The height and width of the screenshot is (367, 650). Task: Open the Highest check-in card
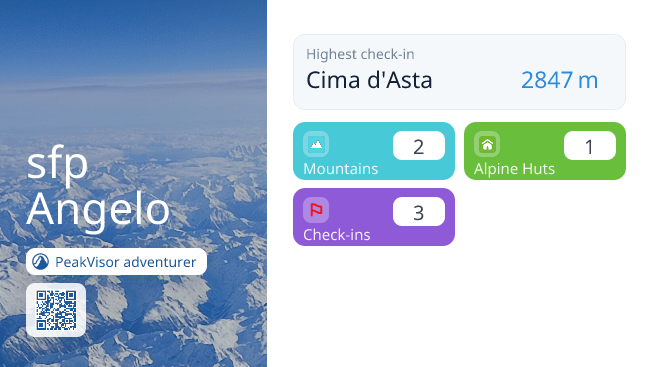pyautogui.click(x=459, y=72)
